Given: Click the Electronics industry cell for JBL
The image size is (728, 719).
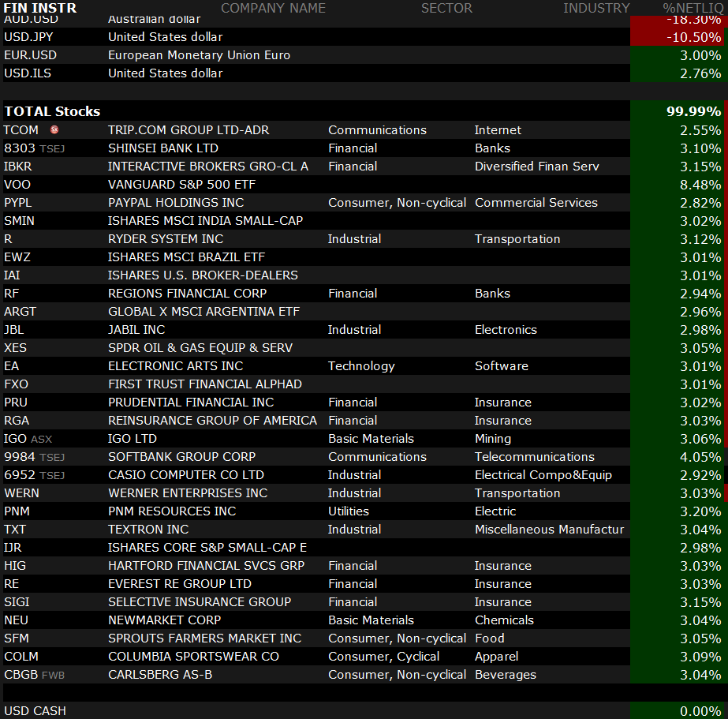Looking at the screenshot, I should [x=506, y=329].
